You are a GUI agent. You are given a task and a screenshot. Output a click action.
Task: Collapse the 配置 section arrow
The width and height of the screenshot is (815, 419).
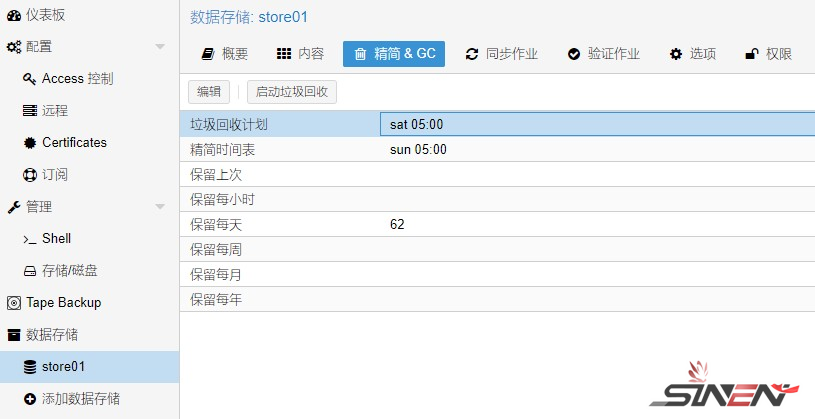coord(160,47)
